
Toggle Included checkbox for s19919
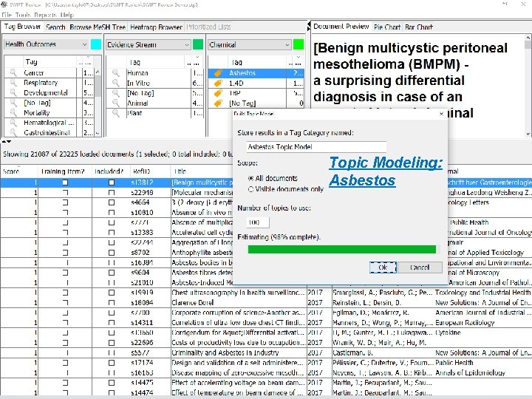[x=112, y=293]
